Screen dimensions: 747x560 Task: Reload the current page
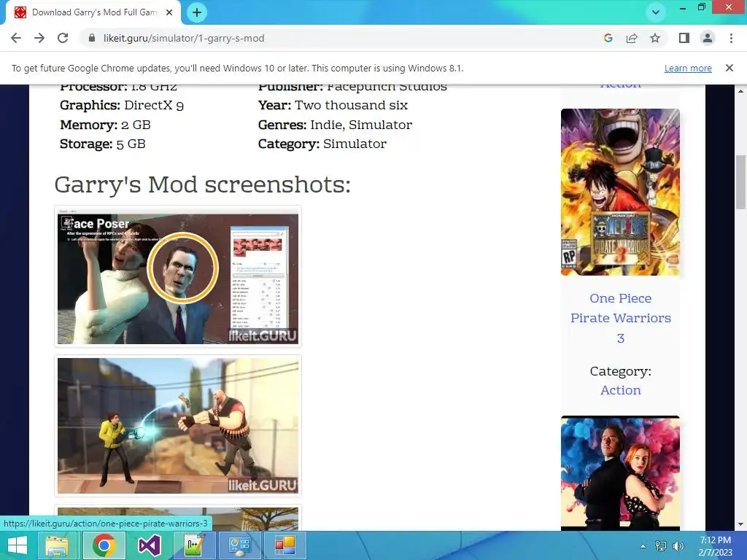pyautogui.click(x=63, y=38)
